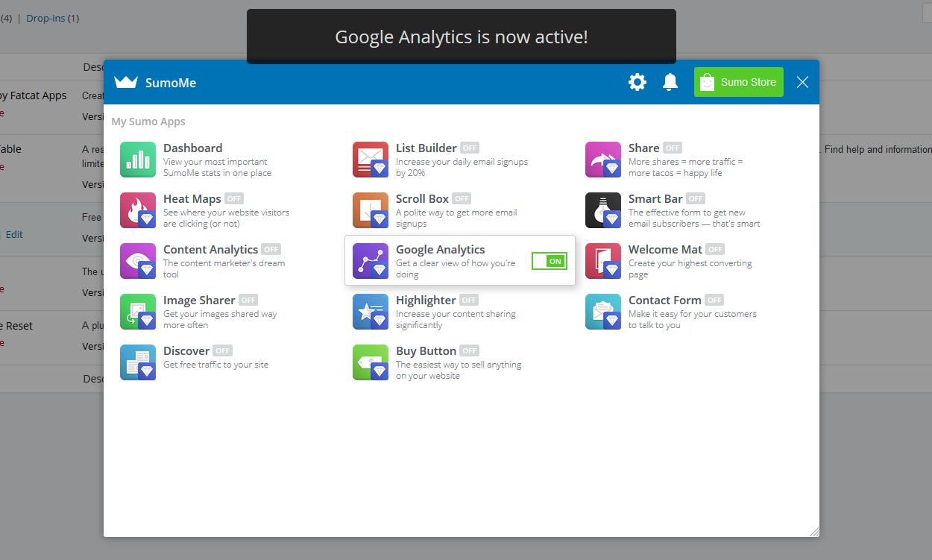
Task: Turn off the Google Analytics toggle
Action: 550,261
